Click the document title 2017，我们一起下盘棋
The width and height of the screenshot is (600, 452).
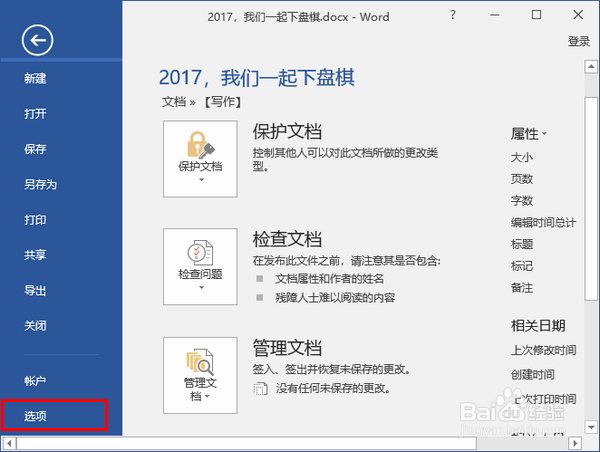pyautogui.click(x=257, y=78)
